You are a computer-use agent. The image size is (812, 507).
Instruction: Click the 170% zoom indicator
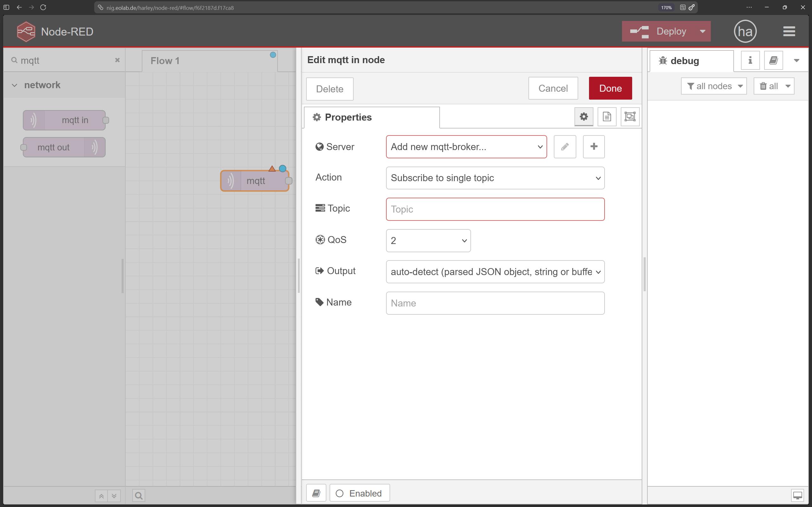click(x=666, y=7)
